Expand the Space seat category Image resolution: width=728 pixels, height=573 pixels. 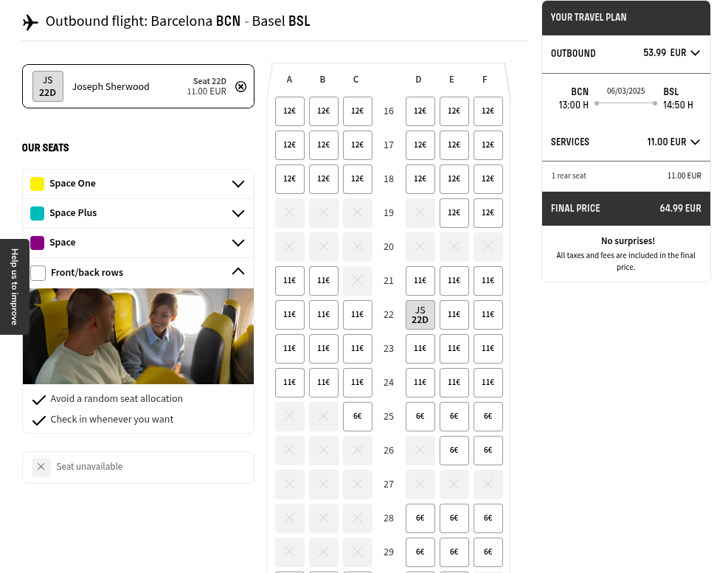(238, 243)
